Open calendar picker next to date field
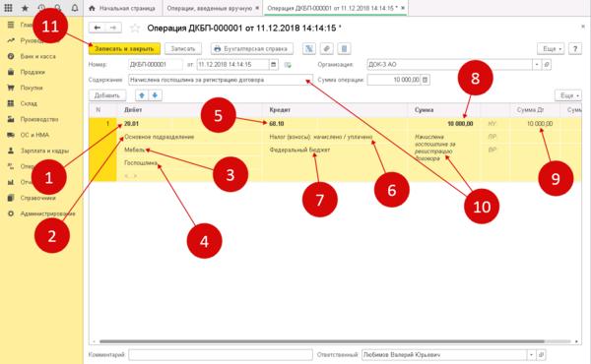 274,65
